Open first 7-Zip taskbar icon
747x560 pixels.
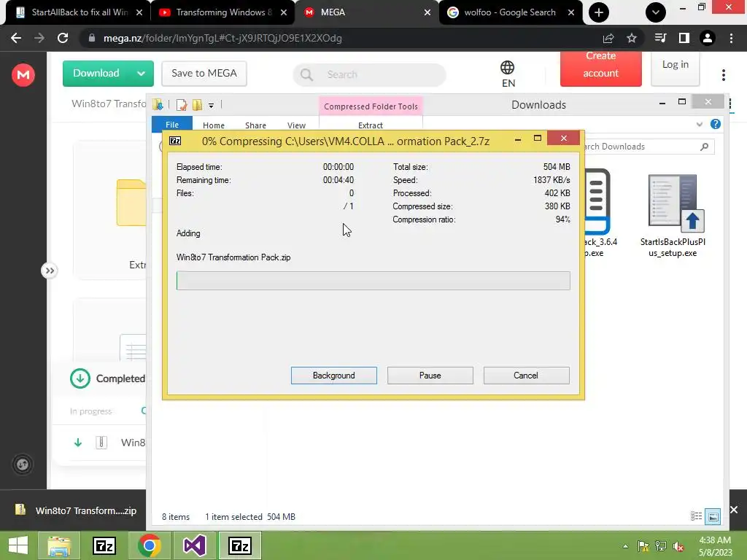(x=104, y=545)
